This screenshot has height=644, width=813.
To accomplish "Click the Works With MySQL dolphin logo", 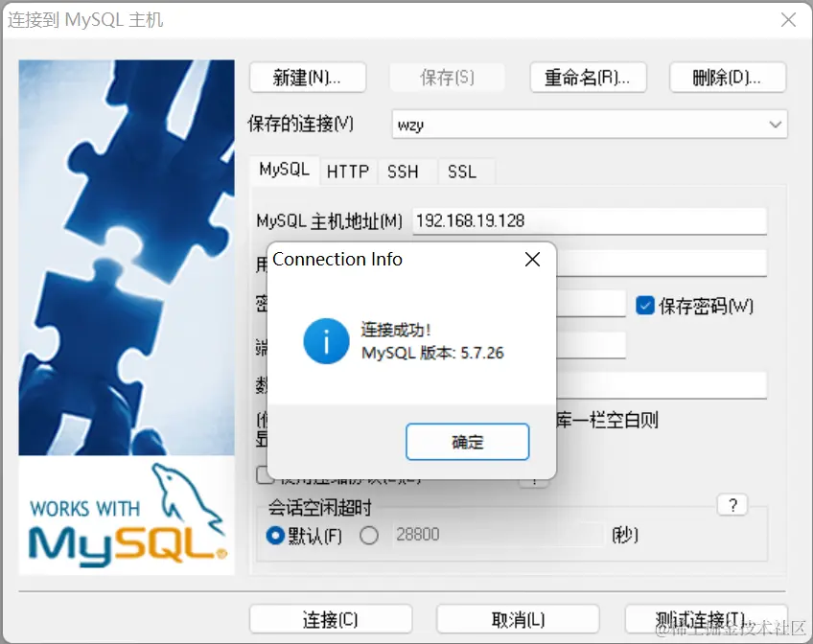I will pyautogui.click(x=128, y=515).
